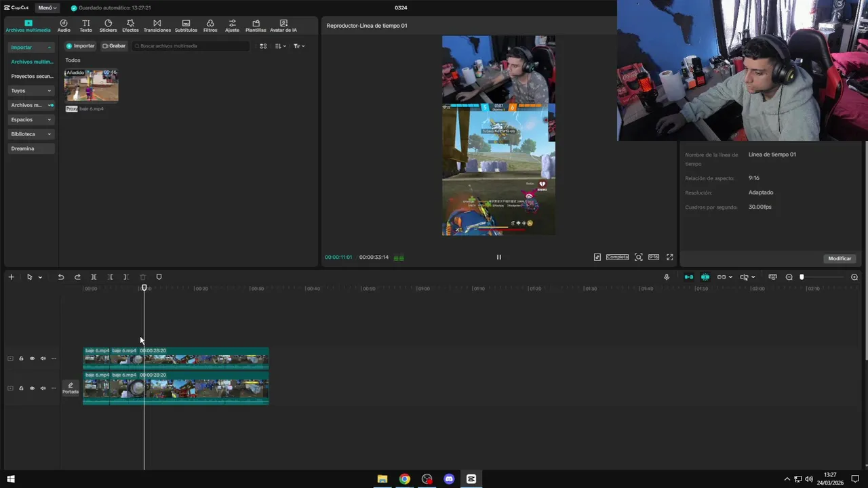Mute the lower main track
This screenshot has width=868, height=488.
[x=43, y=388]
